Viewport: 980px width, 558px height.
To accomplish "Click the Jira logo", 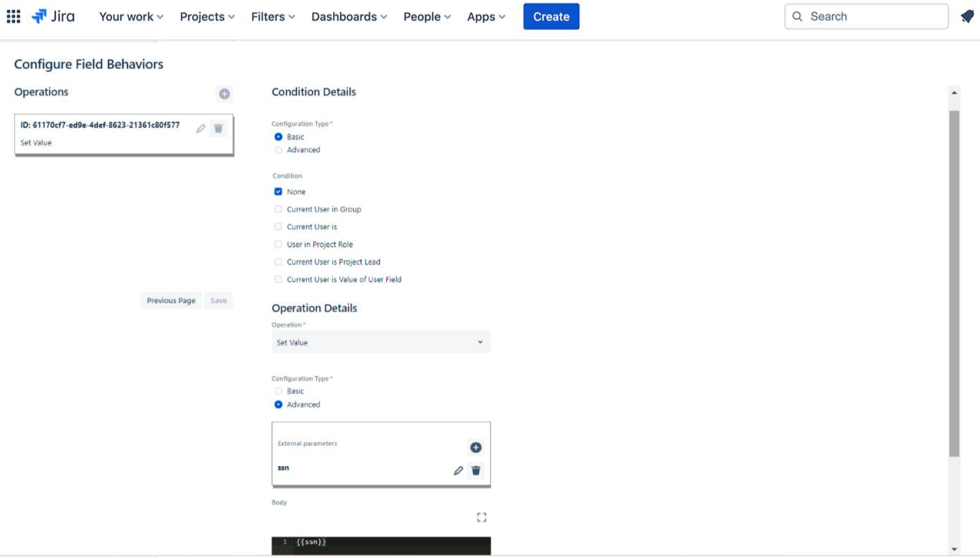I will click(x=53, y=16).
